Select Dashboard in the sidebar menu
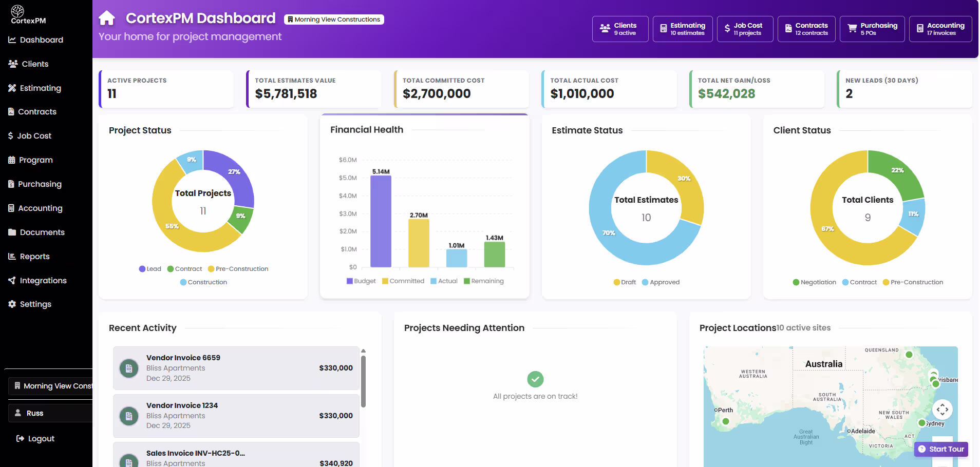Screen dimensions: 980x467 41,40
